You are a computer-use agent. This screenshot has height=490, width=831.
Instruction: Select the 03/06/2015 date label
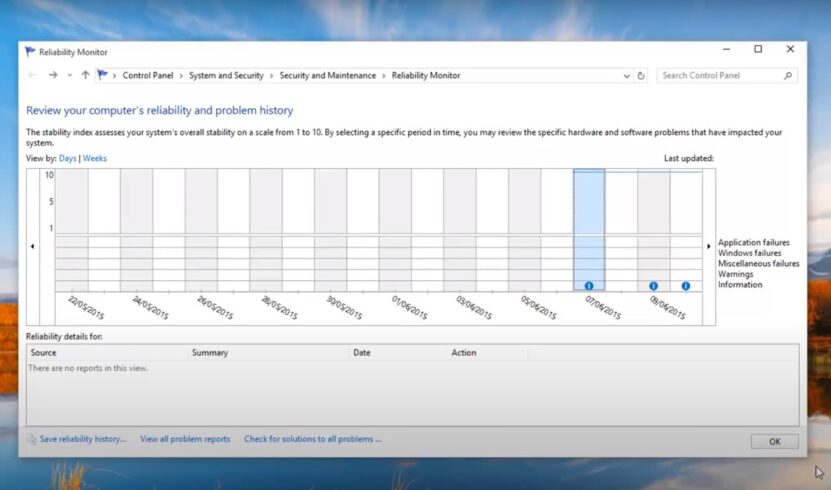pyautogui.click(x=474, y=307)
